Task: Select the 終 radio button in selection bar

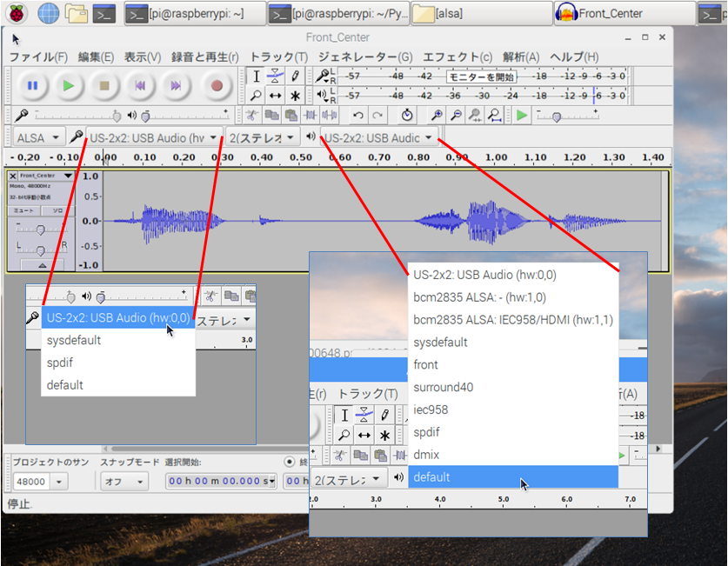Action: pos(290,462)
